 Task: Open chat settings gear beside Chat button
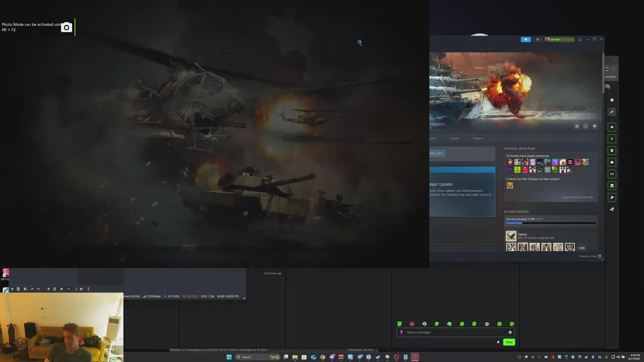pyautogui.click(x=498, y=342)
